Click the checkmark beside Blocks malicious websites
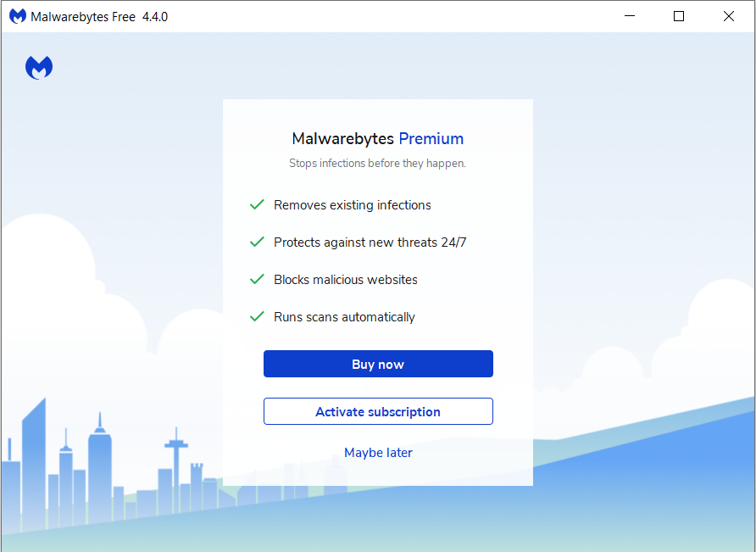Viewport: 756px width, 552px height. [257, 279]
